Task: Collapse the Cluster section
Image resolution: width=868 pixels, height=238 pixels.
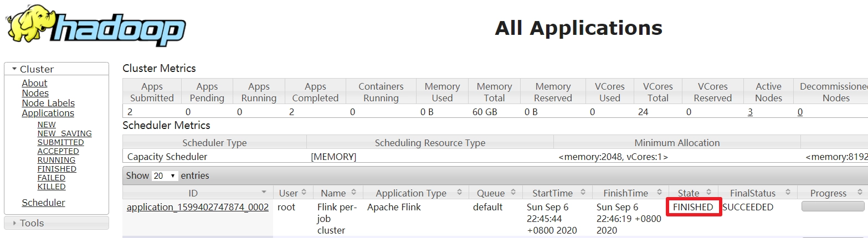Action: [57, 69]
